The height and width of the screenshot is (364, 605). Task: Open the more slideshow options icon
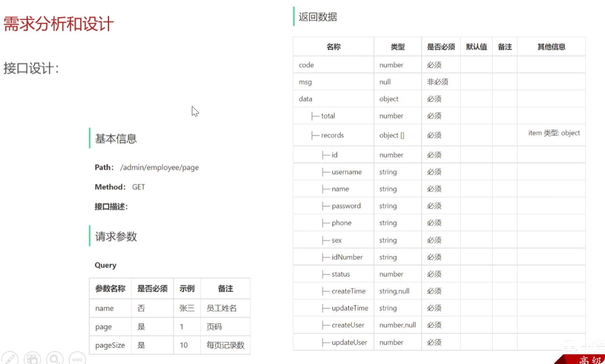click(77, 358)
